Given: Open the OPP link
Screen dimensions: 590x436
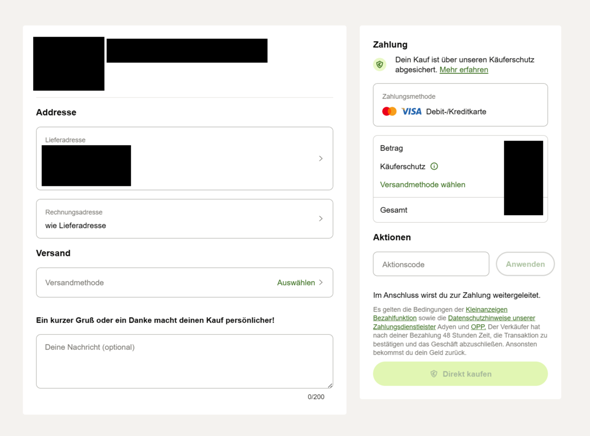Looking at the screenshot, I should click(478, 327).
